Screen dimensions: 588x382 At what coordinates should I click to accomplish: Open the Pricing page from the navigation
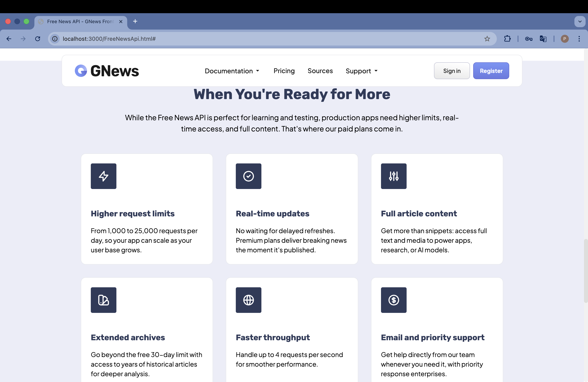point(284,71)
